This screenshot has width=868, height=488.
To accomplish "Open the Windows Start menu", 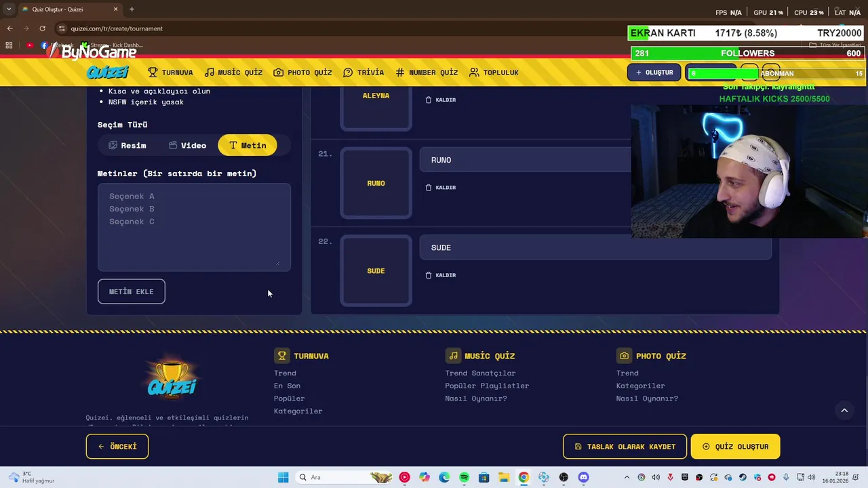I will pos(283,477).
